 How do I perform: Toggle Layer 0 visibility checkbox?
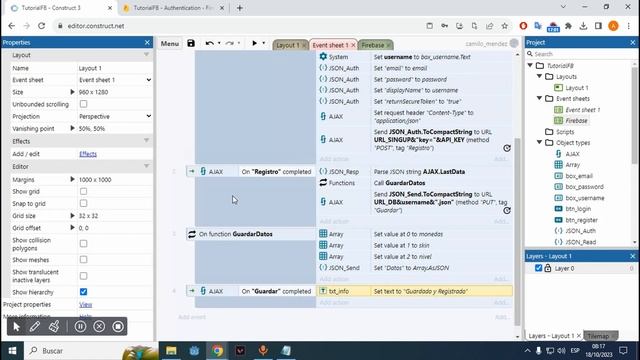538,268
